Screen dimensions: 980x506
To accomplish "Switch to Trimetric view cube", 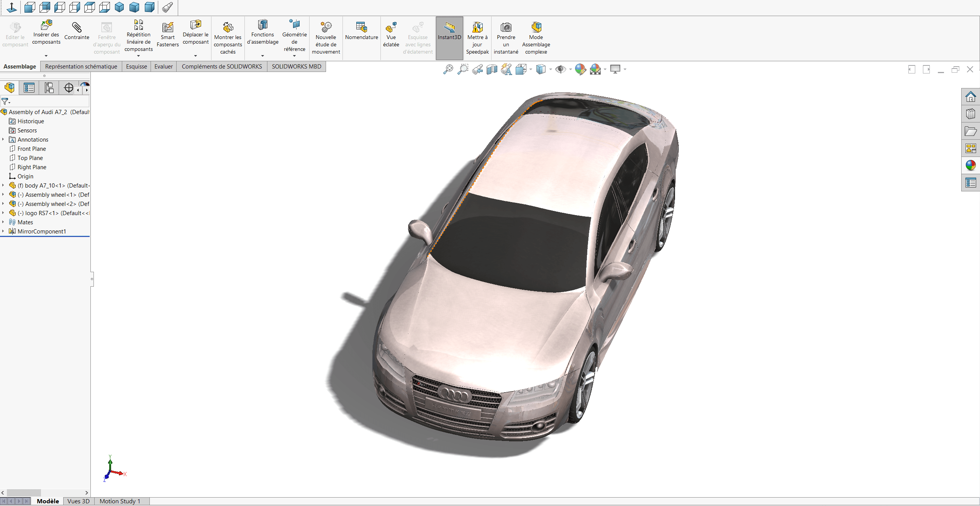I will coord(134,7).
